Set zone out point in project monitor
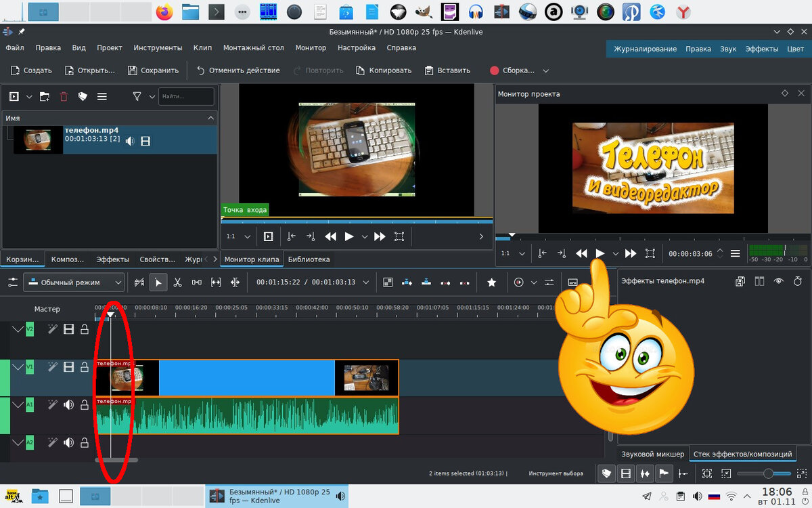The height and width of the screenshot is (508, 812). [x=562, y=253]
